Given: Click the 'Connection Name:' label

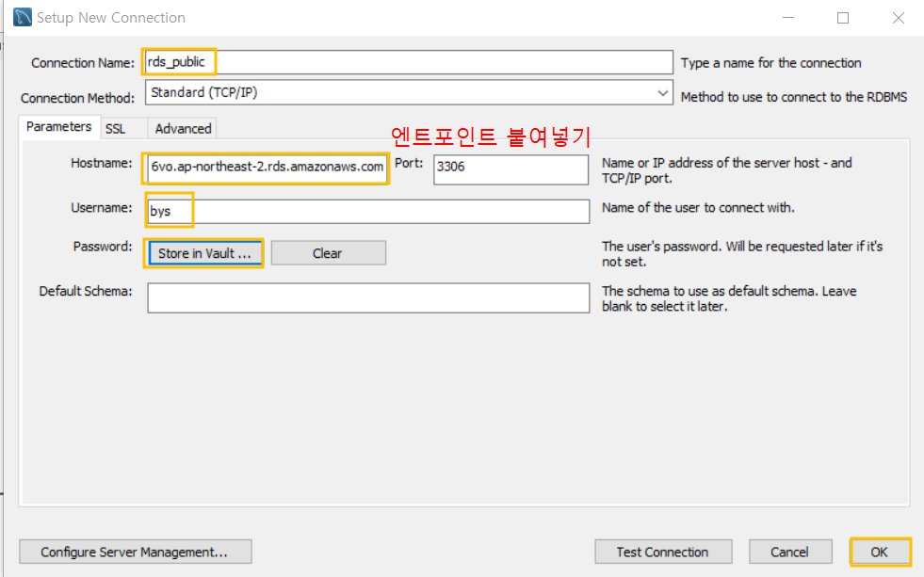Looking at the screenshot, I should tap(83, 63).
